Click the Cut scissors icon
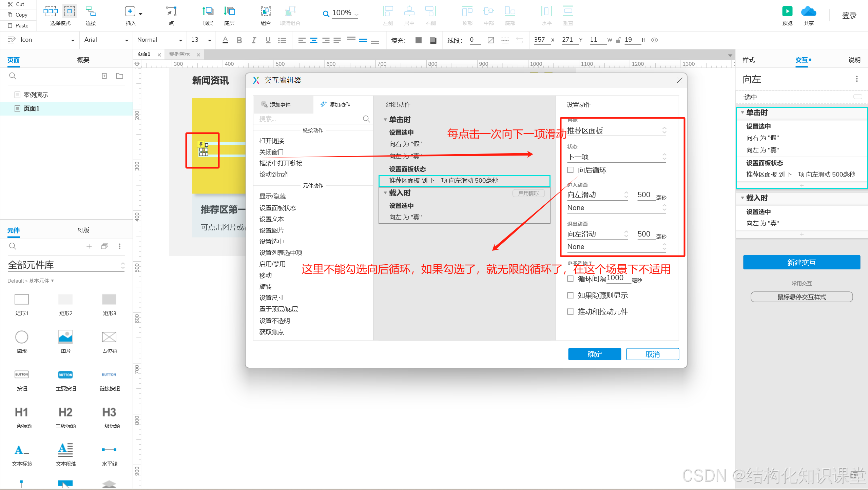The image size is (868, 490). tap(10, 4)
